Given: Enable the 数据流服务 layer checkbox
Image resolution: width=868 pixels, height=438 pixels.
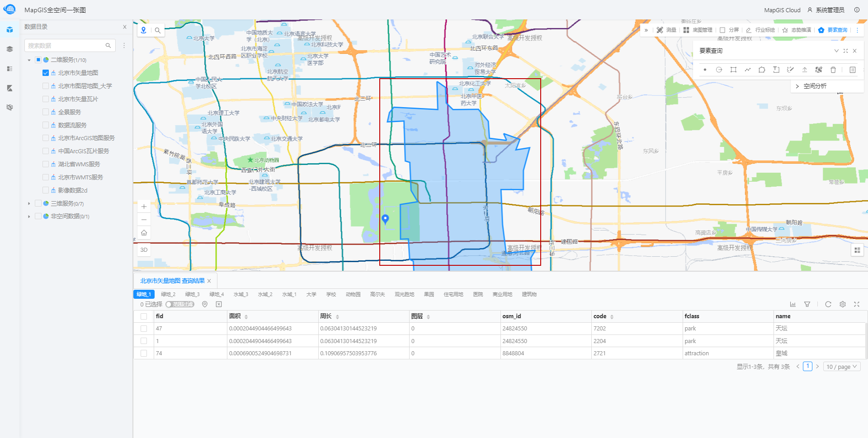Looking at the screenshot, I should [46, 125].
